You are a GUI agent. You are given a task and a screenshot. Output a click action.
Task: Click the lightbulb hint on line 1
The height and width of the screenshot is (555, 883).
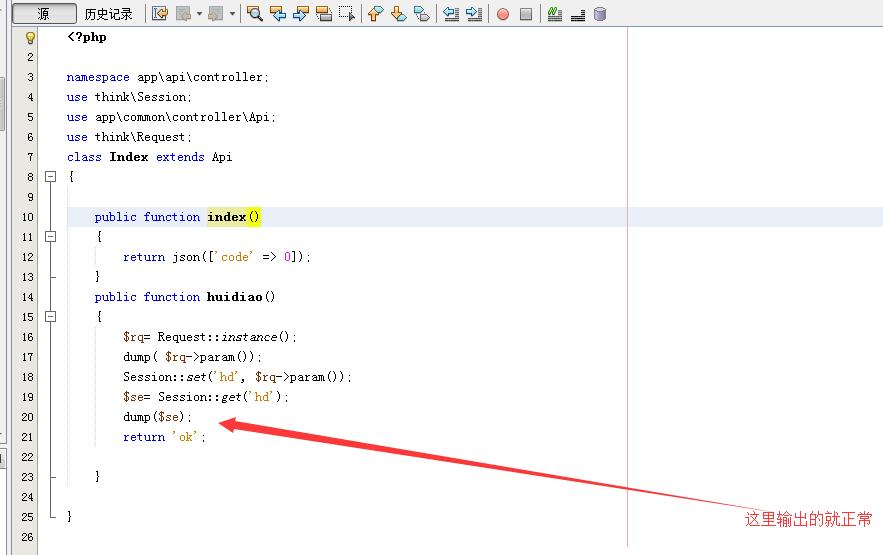(x=30, y=37)
